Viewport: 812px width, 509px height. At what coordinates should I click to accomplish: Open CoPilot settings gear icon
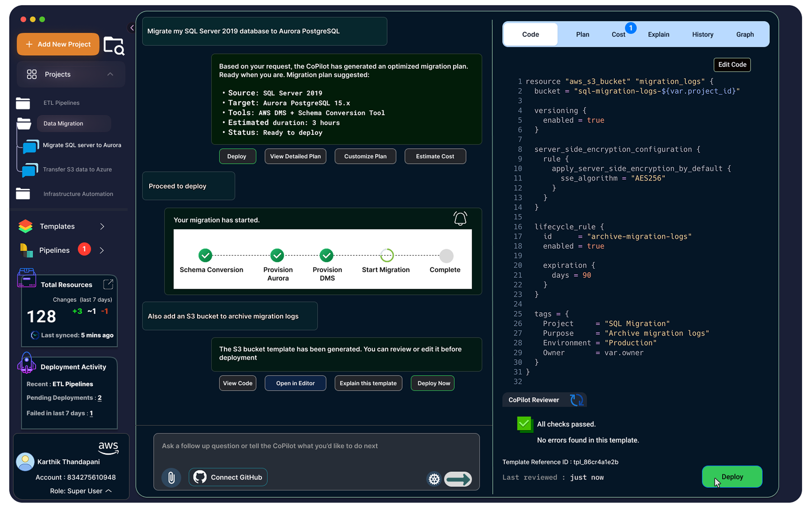point(434,479)
